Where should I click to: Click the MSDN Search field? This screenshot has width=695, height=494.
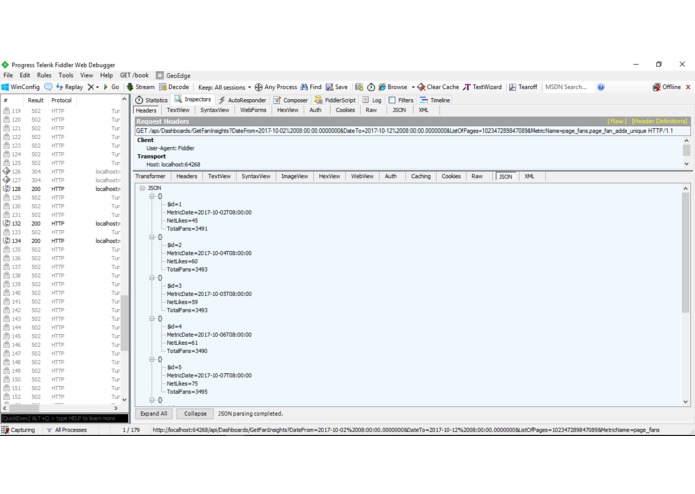pos(568,87)
